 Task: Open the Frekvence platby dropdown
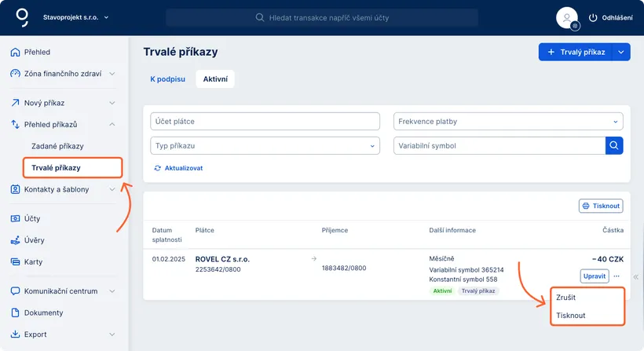(507, 122)
